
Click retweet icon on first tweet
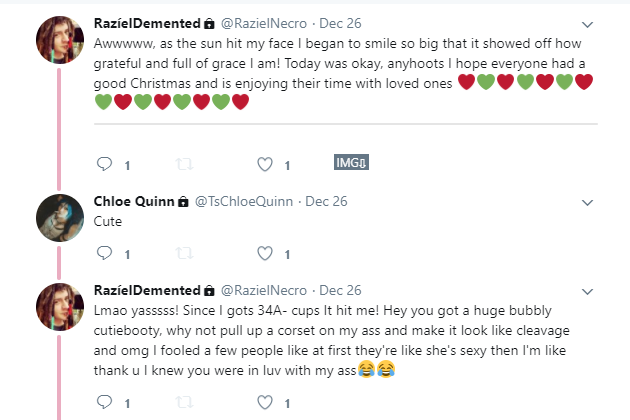pos(184,164)
